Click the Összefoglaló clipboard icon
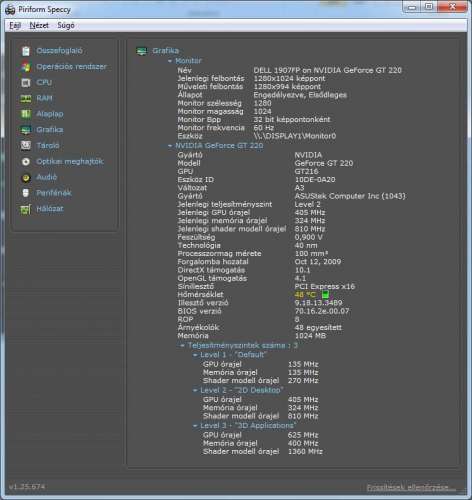Screen dimensions: 472x500 (x=26, y=51)
